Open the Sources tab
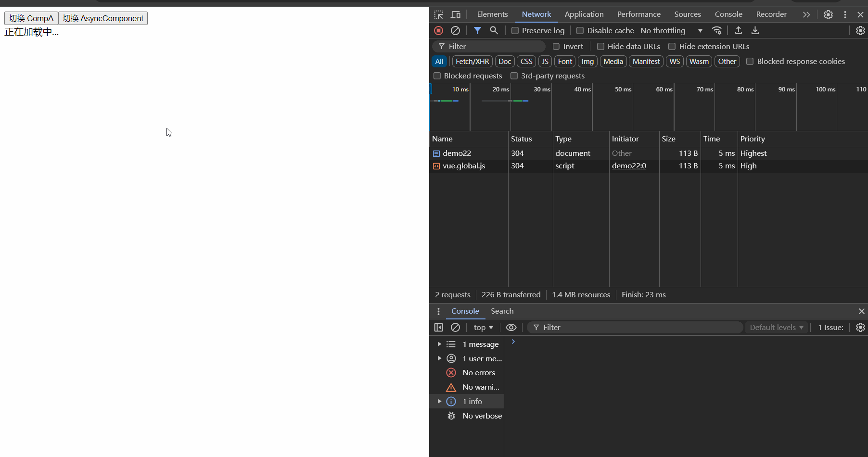This screenshot has height=457, width=868. click(x=688, y=14)
